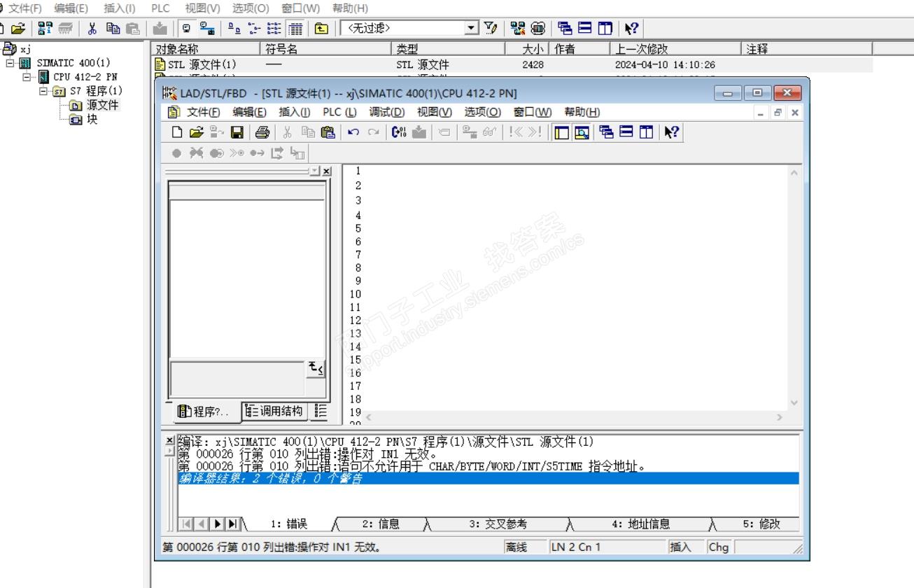Click the code editor's vertical scrollbar
The width and height of the screenshot is (914, 588).
point(793,287)
